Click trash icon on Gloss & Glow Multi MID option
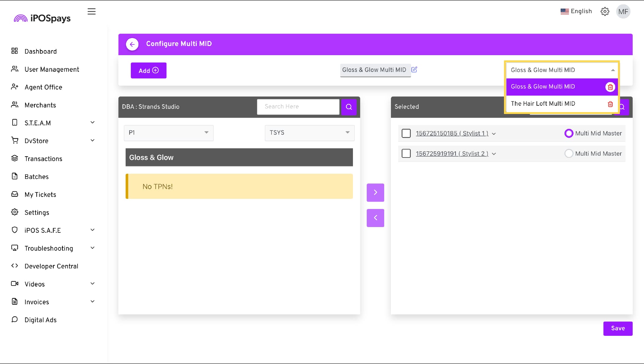 tap(610, 87)
